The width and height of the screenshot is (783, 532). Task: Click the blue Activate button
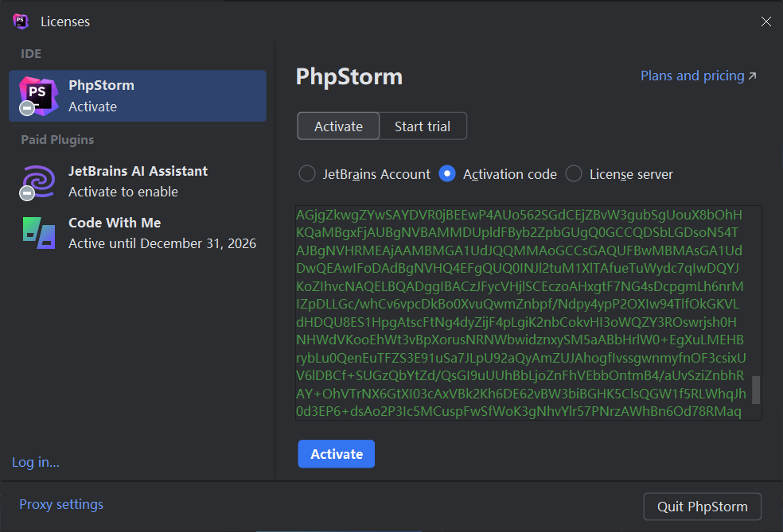pyautogui.click(x=336, y=453)
